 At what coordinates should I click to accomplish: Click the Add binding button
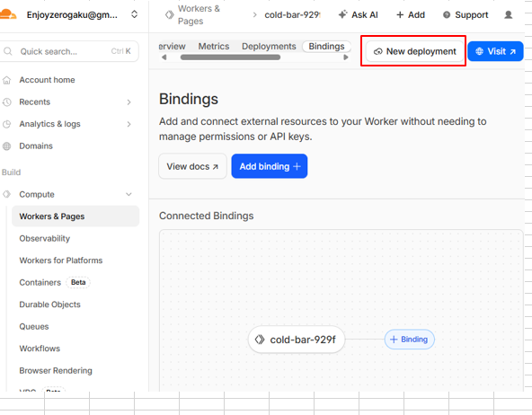(270, 166)
